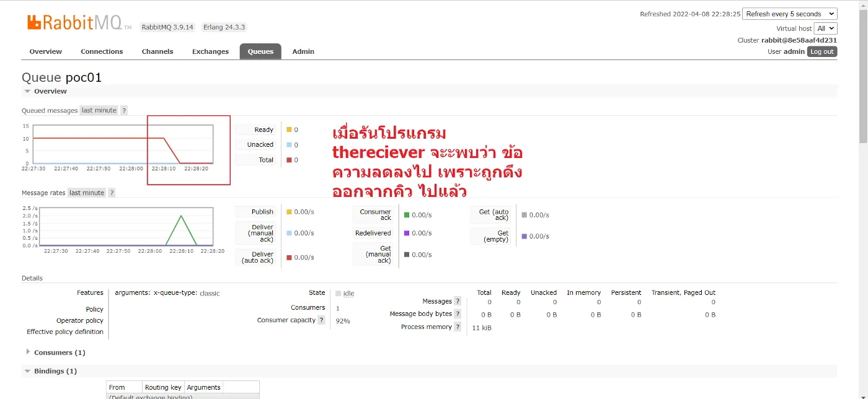Click cluster name rabbit@8e58aaf4d231
This screenshot has height=399, width=868.
[x=799, y=40]
